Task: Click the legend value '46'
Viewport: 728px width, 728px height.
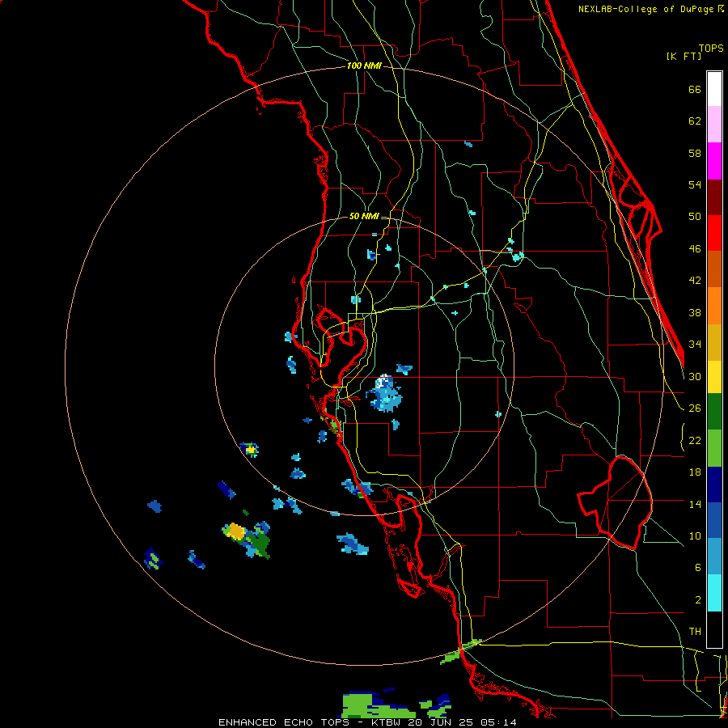Action: click(x=695, y=249)
